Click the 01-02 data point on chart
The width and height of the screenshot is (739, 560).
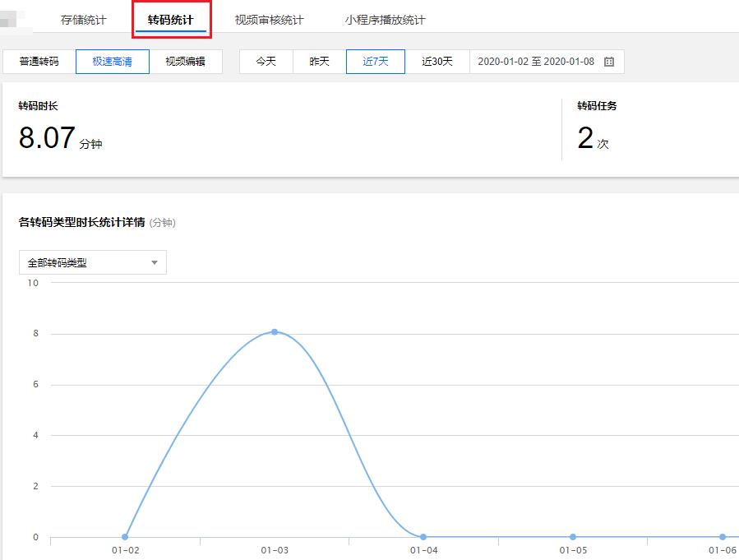tap(125, 537)
